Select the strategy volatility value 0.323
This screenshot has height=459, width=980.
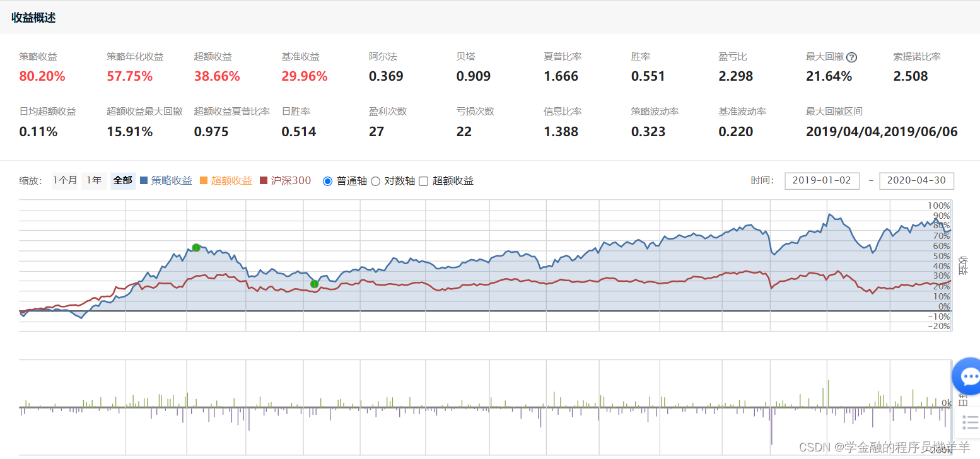648,132
